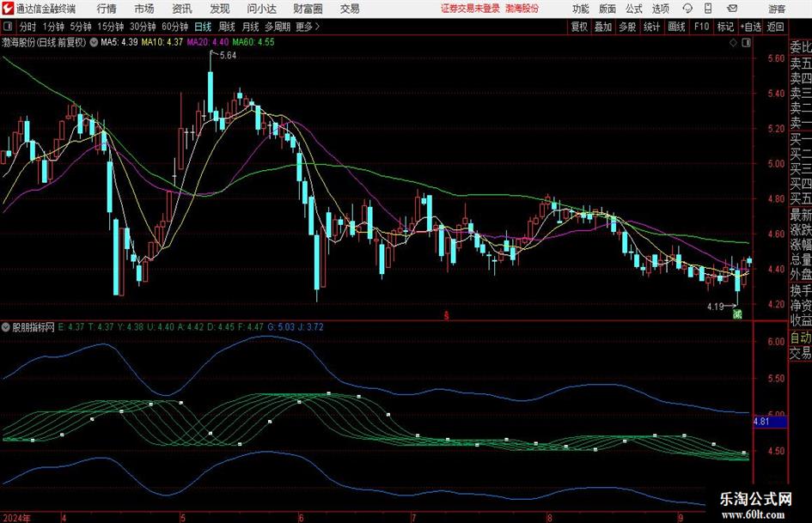Open the 画线 drawing tools
Image resolution: width=812 pixels, height=523 pixels.
(x=676, y=27)
